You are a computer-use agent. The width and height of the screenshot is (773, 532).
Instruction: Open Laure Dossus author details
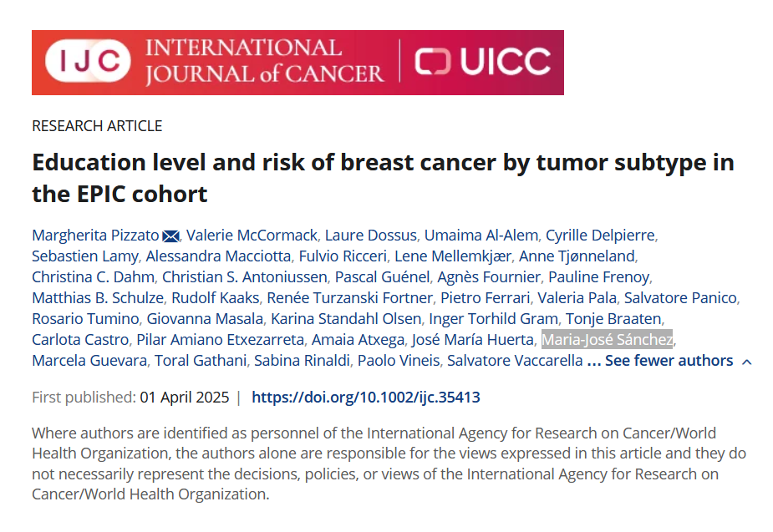pos(369,235)
